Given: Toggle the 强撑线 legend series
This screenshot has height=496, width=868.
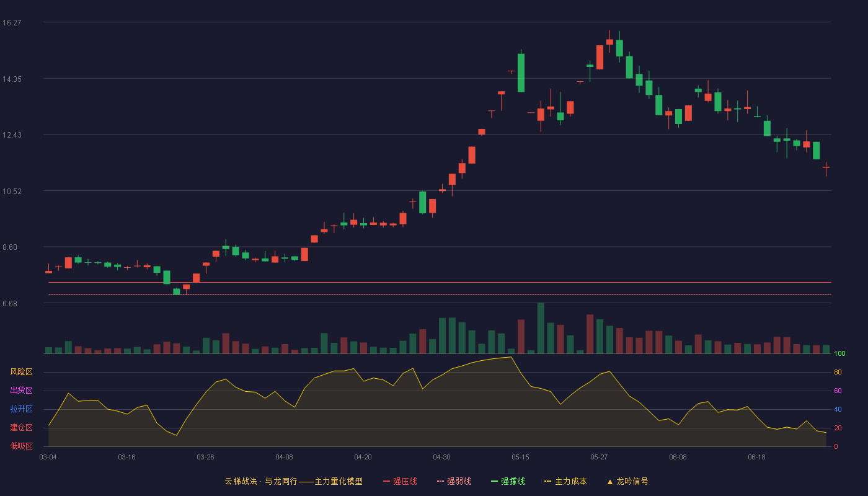Looking at the screenshot, I should [508, 481].
